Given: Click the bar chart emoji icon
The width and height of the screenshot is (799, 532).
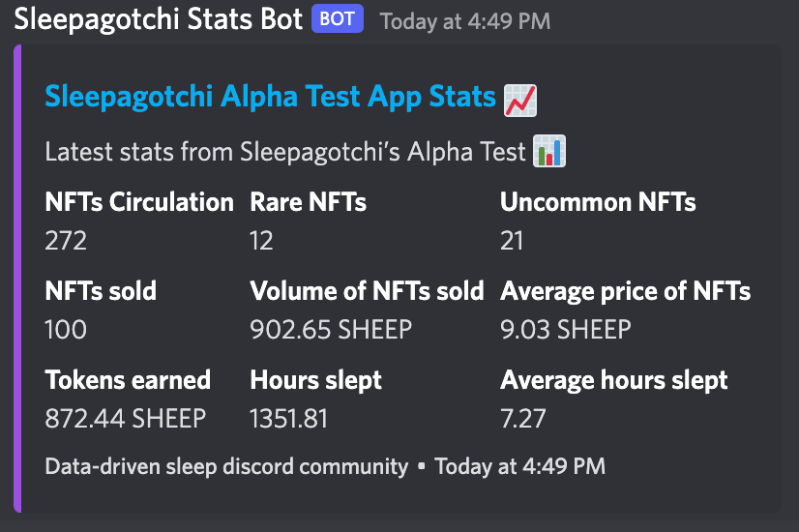Looking at the screenshot, I should pos(549,151).
